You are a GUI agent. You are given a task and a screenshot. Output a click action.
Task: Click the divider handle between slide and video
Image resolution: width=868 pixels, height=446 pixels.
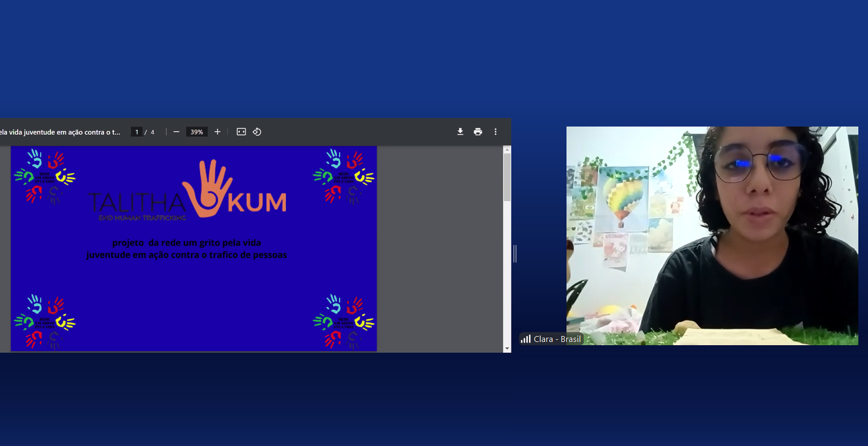515,254
